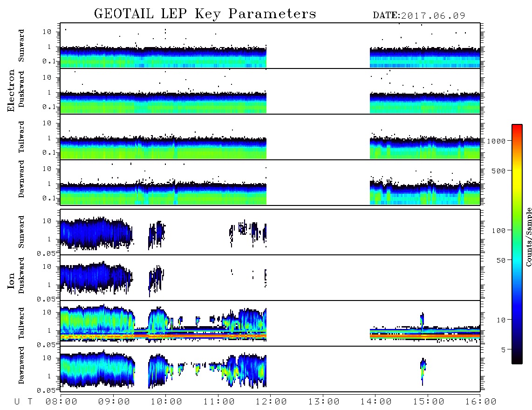This screenshot has width=532, height=410.
Task: Click the "50" colorbar tick label
Action: click(x=501, y=260)
